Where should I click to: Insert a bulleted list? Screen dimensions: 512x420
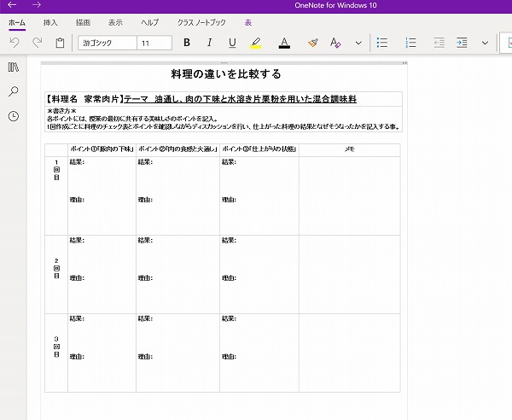pos(382,43)
